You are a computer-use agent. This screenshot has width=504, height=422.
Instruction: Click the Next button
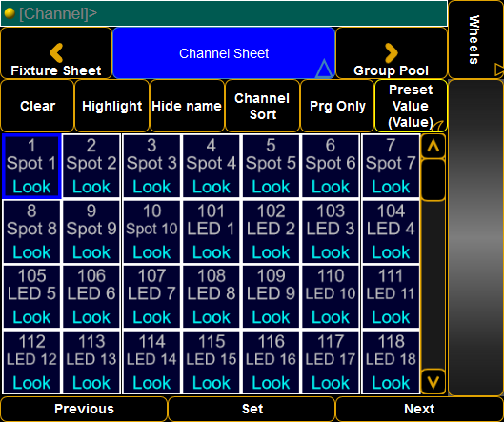click(419, 409)
